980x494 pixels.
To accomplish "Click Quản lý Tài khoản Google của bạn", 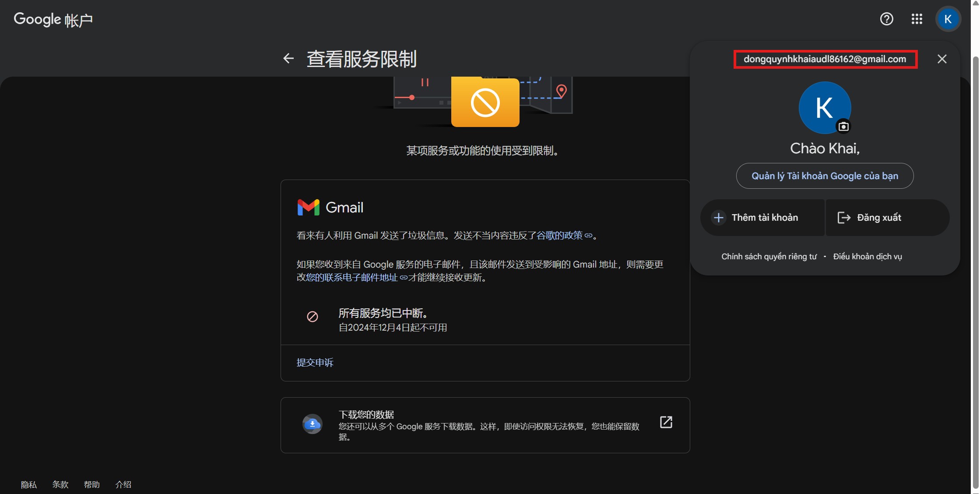I will [x=825, y=176].
